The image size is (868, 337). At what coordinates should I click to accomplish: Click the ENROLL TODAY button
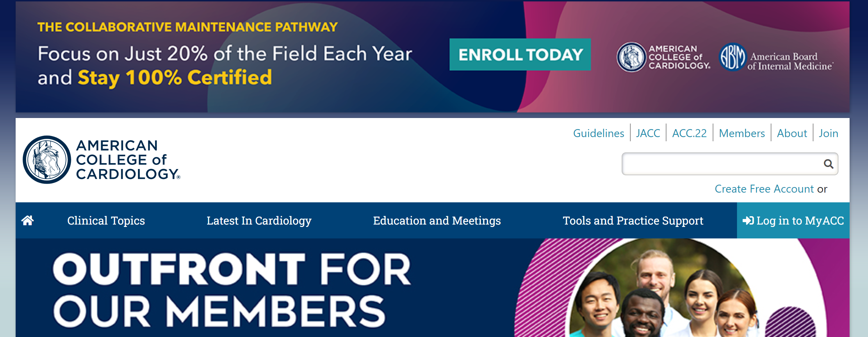520,54
